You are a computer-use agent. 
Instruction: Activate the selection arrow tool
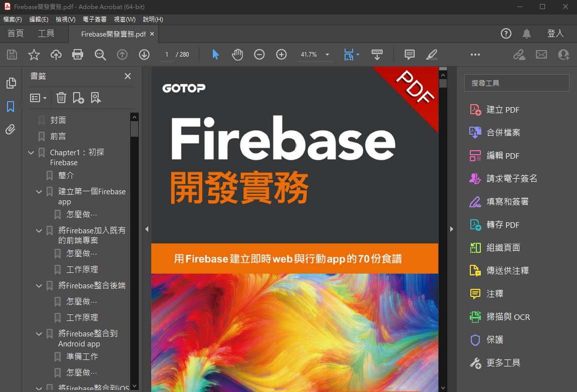tap(216, 55)
